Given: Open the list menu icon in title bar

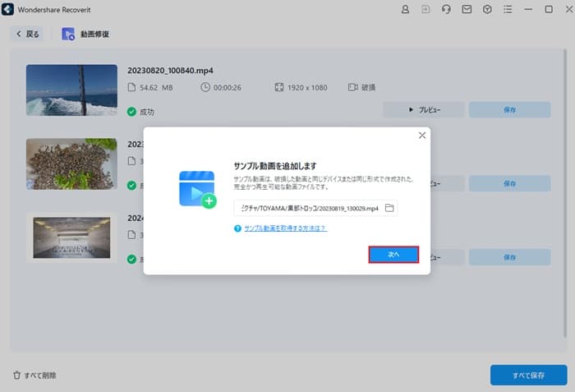Looking at the screenshot, I should click(508, 9).
